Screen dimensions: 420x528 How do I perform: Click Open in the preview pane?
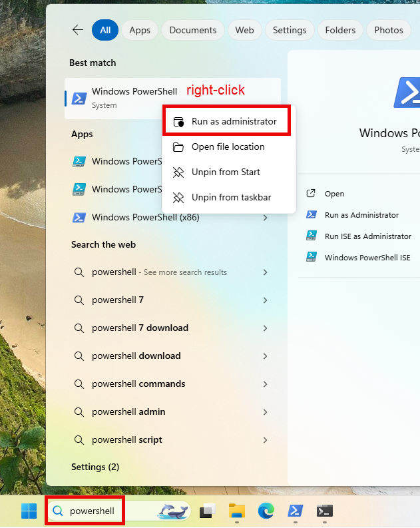[x=334, y=194]
